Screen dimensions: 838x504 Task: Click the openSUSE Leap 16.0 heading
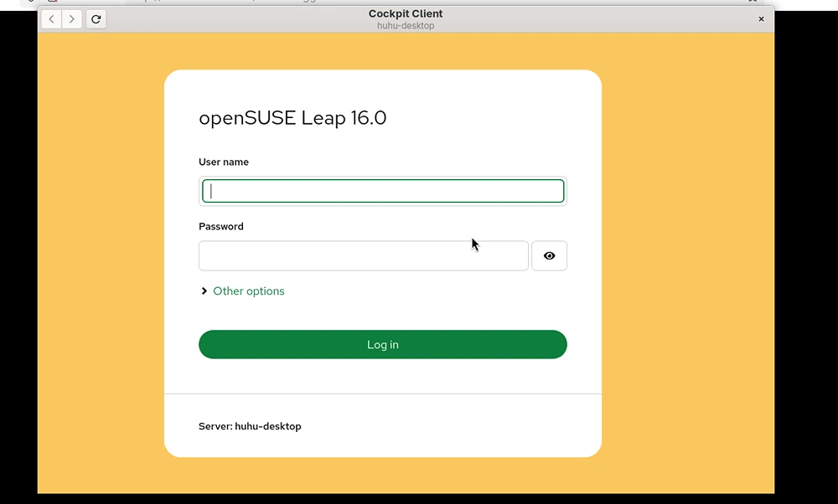pos(292,118)
